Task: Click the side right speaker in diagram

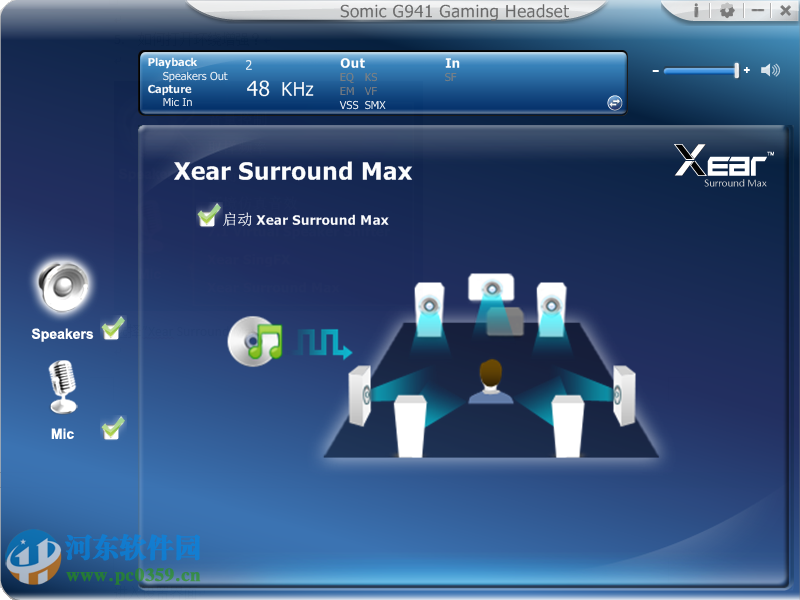Action: (x=624, y=395)
